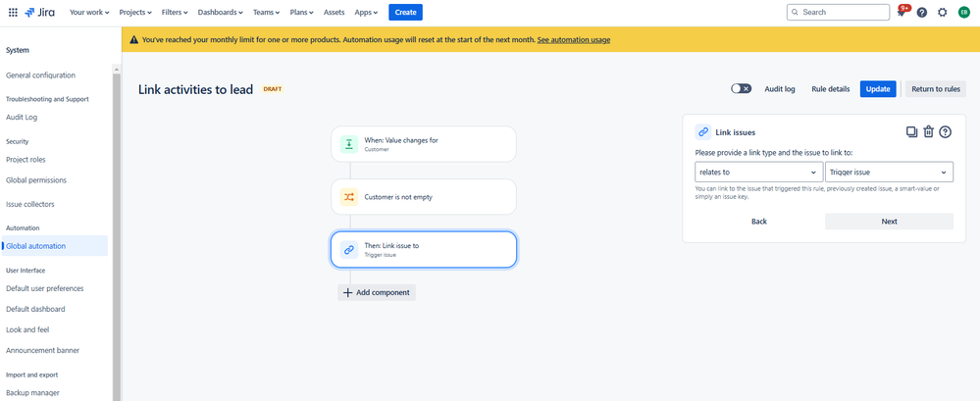980x401 pixels.
Task: Open the Dashboards menu
Action: tap(220, 12)
